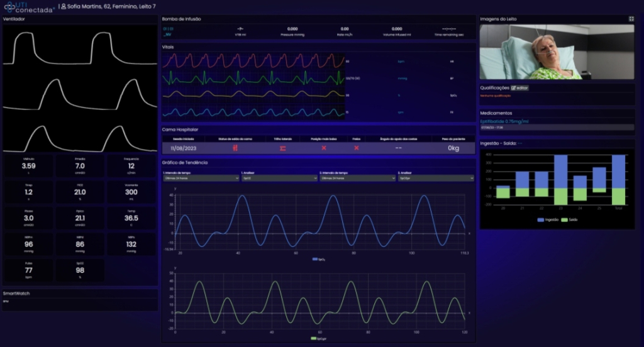The image size is (644, 347).
Task: Toggle SpO2 legend in blue trend chart
Action: click(x=319, y=259)
